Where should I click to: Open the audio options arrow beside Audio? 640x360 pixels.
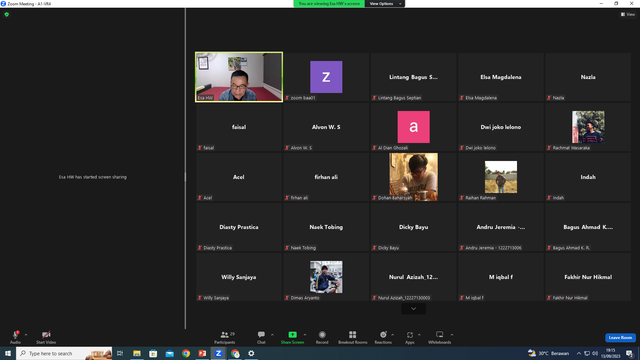[x=26, y=335]
